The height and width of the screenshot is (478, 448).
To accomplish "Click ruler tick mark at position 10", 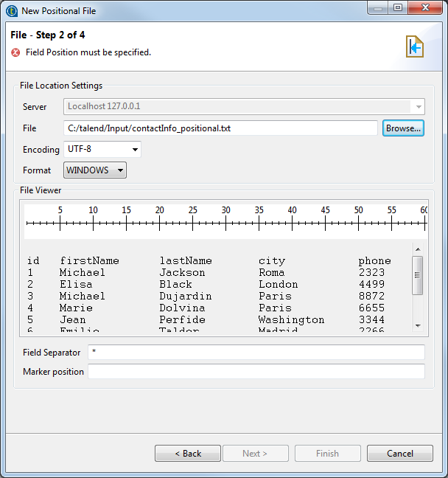I will pyautogui.click(x=93, y=224).
